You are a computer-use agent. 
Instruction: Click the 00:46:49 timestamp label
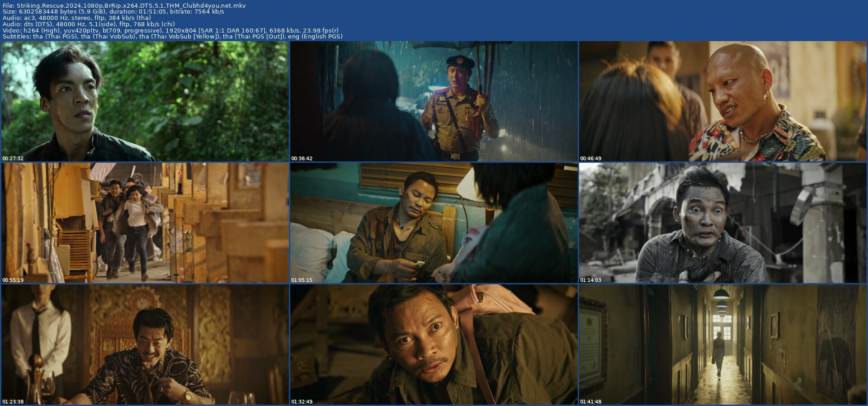(590, 158)
